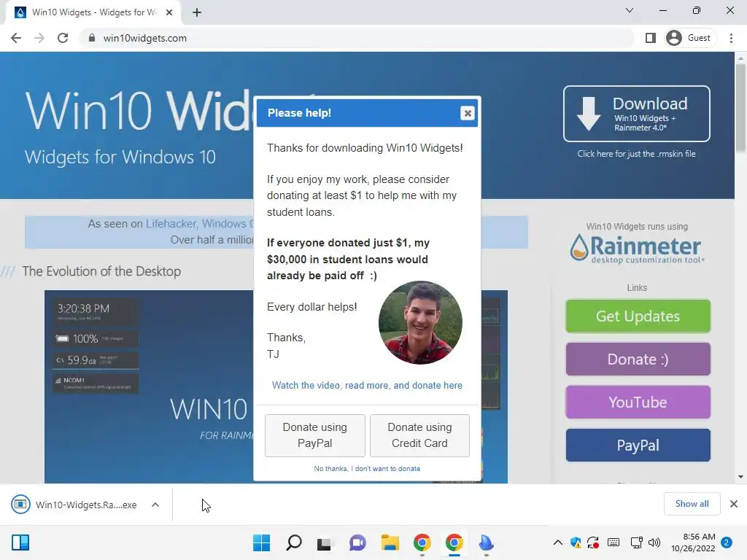Click the page scrollbar down arrow

(740, 477)
